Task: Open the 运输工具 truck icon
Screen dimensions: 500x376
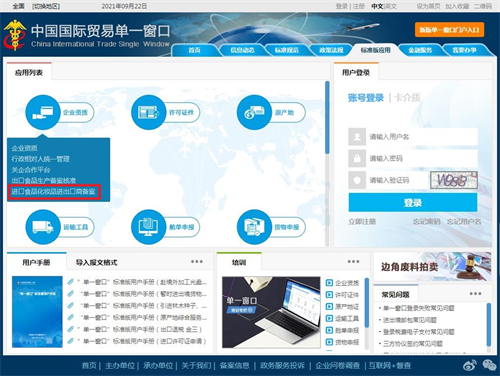Action: pos(42,227)
